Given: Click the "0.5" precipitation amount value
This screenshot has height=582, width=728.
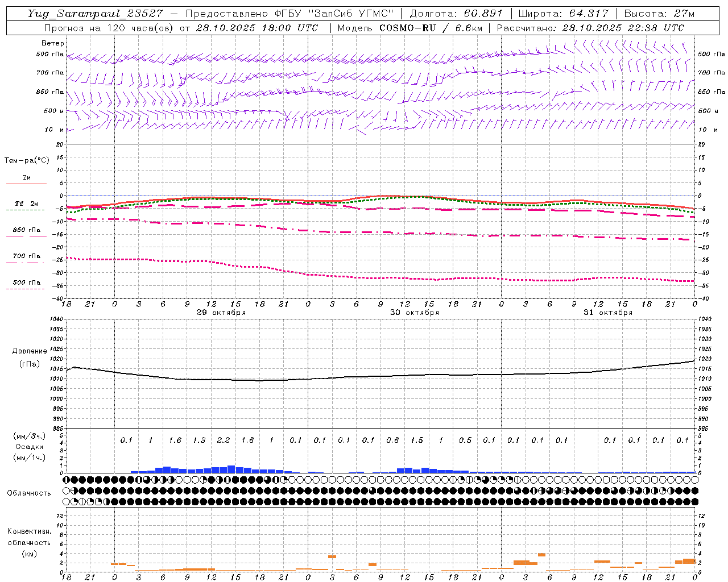Looking at the screenshot, I should pyautogui.click(x=465, y=440).
